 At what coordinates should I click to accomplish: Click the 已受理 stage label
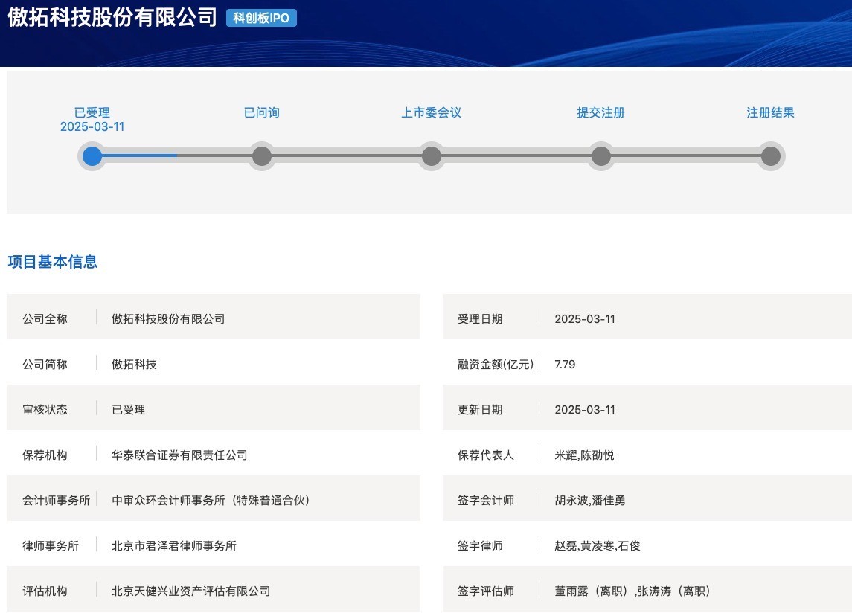point(92,113)
